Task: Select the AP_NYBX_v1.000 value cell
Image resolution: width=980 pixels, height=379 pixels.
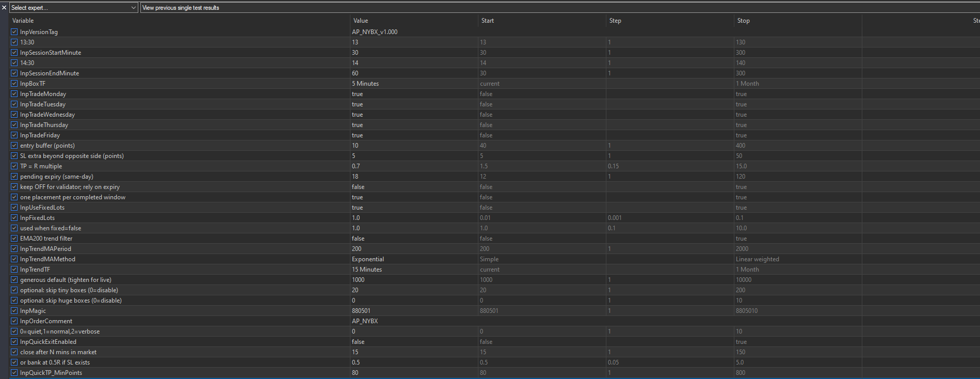Action: tap(414, 32)
